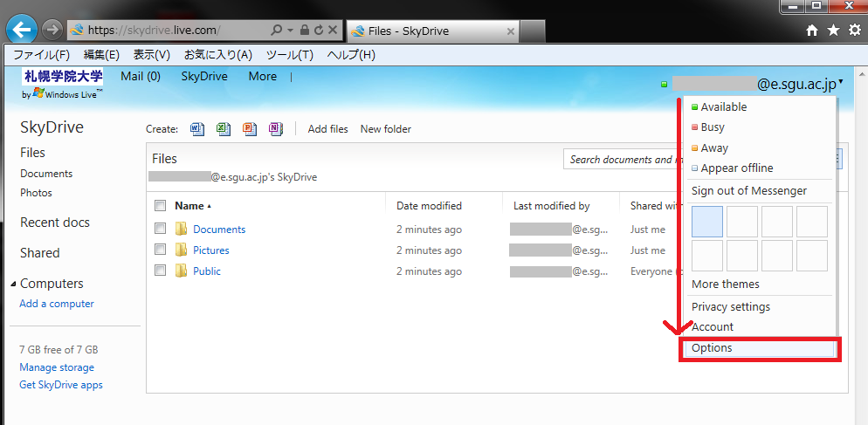The image size is (868, 425).
Task: Create a new Word document
Action: (x=197, y=129)
